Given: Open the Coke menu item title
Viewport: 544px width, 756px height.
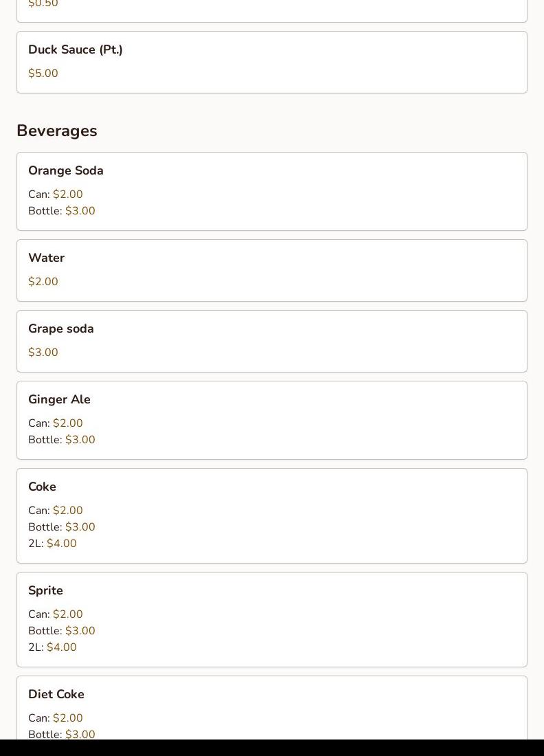Looking at the screenshot, I should [42, 487].
